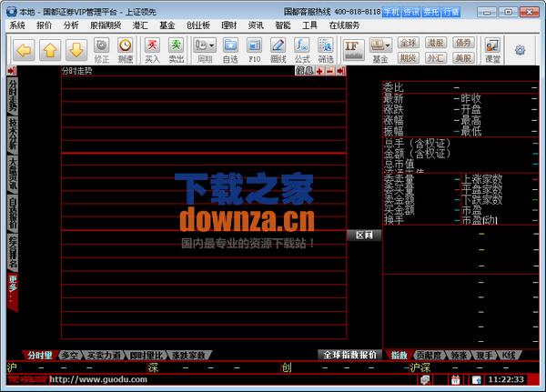Open the 课堂 classroom icon

tap(492, 49)
